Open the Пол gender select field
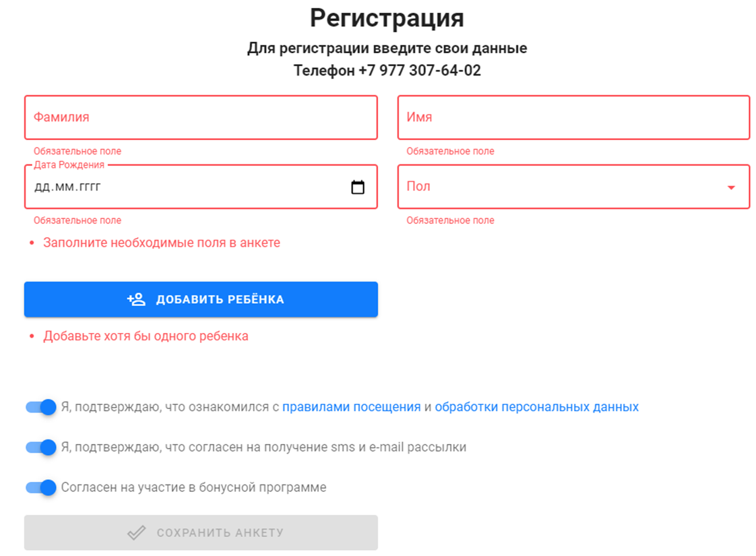Viewport: 756px width, 556px height. 574,187
